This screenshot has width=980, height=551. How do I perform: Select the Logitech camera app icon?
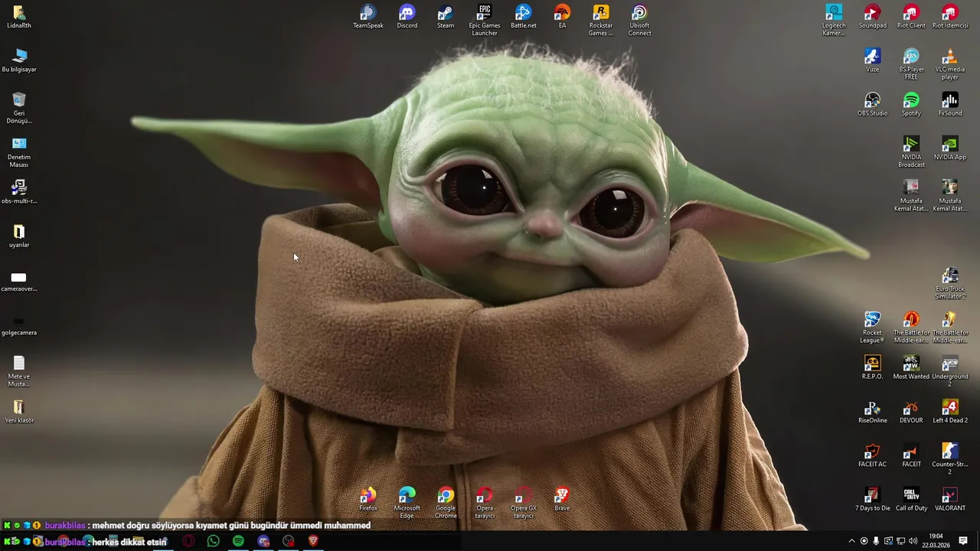[x=834, y=20]
